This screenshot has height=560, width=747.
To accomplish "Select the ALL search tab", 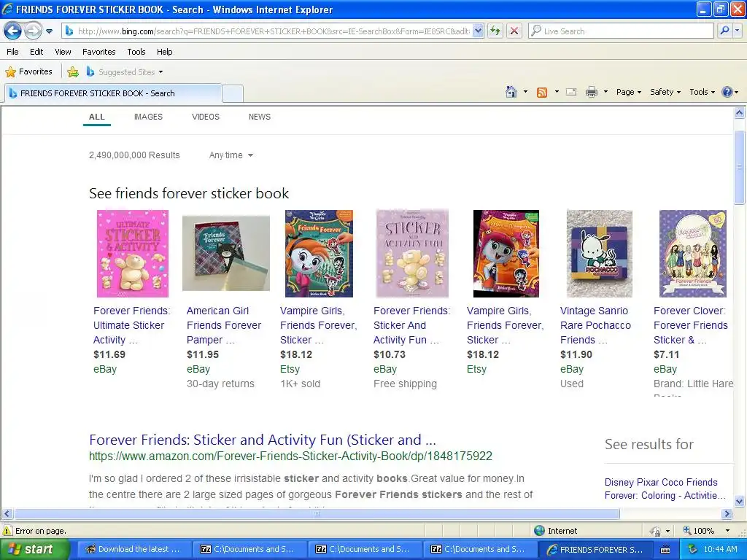I will (97, 117).
